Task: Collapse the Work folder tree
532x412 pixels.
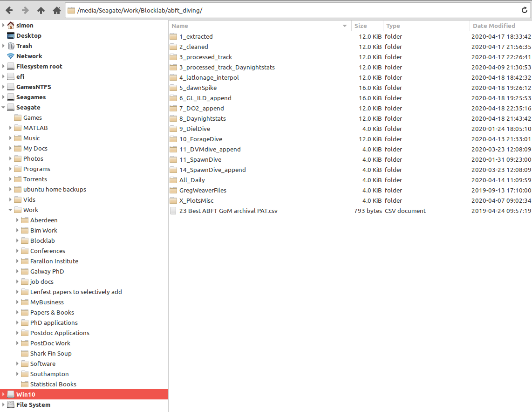Action: 11,210
